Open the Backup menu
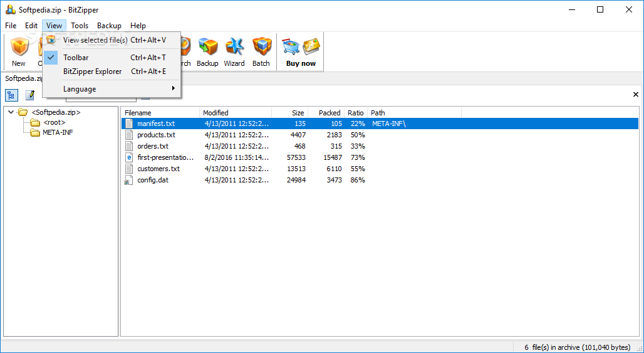This screenshot has height=353, width=644. click(109, 26)
